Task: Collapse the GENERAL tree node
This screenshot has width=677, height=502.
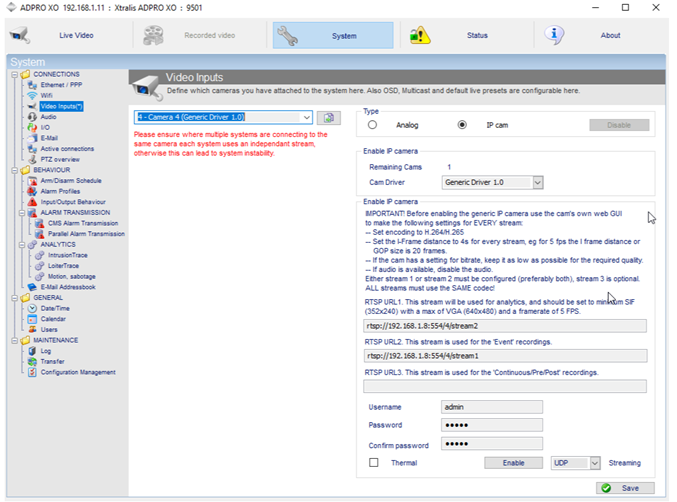Action: 14,298
